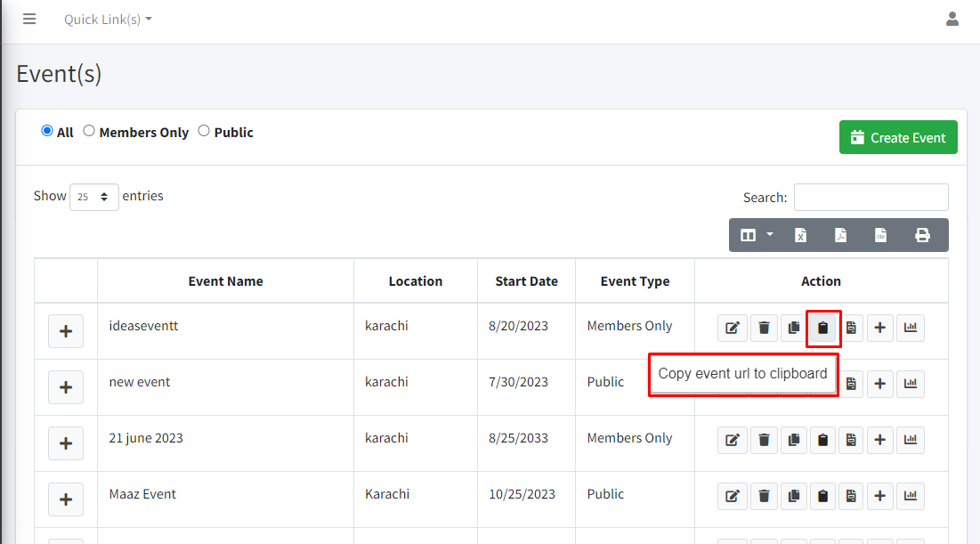Click the Create Event button

click(898, 137)
